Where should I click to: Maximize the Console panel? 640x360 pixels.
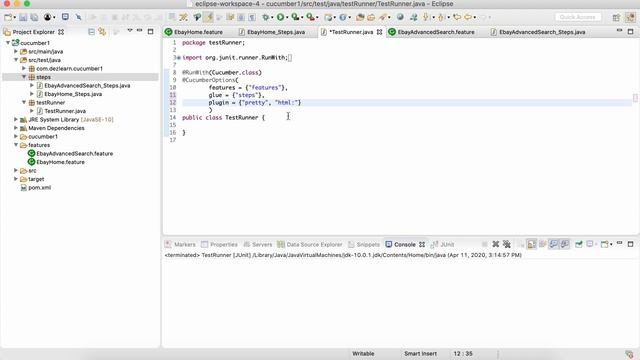pyautogui.click(x=631, y=244)
